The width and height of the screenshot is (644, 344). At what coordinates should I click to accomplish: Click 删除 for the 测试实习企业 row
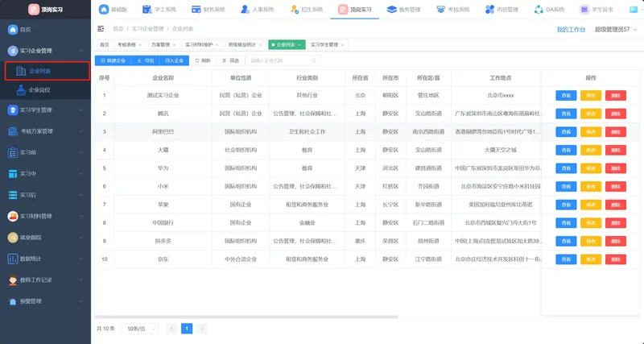click(616, 95)
